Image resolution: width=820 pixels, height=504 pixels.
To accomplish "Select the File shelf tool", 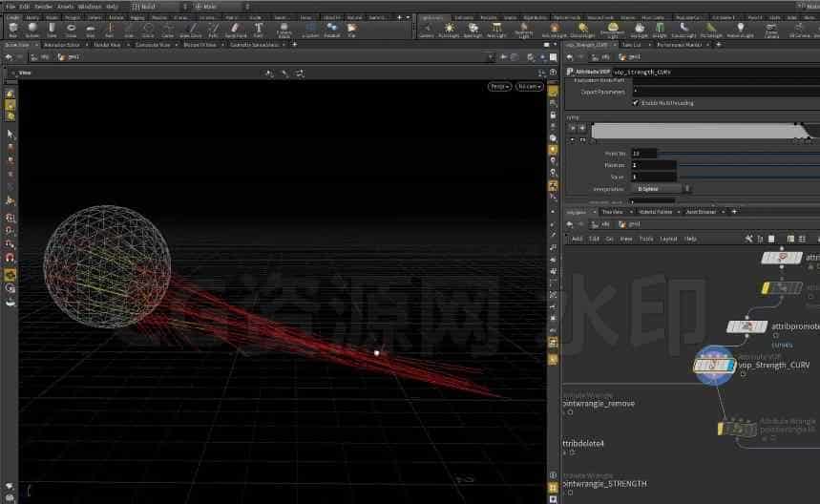I will 352,30.
